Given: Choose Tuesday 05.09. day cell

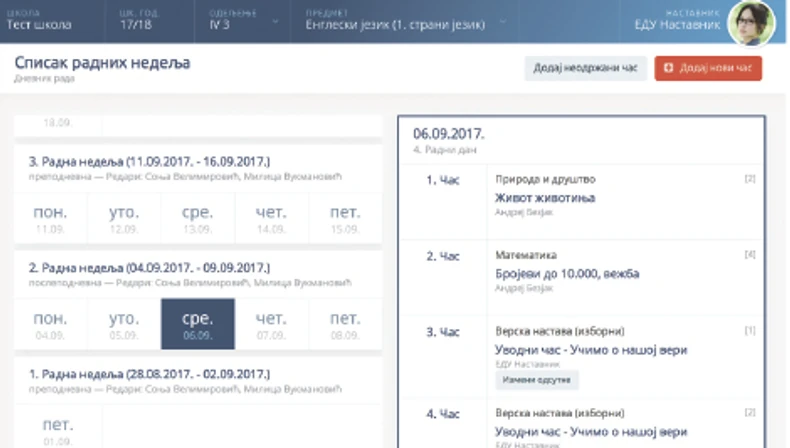Looking at the screenshot, I should tap(123, 324).
